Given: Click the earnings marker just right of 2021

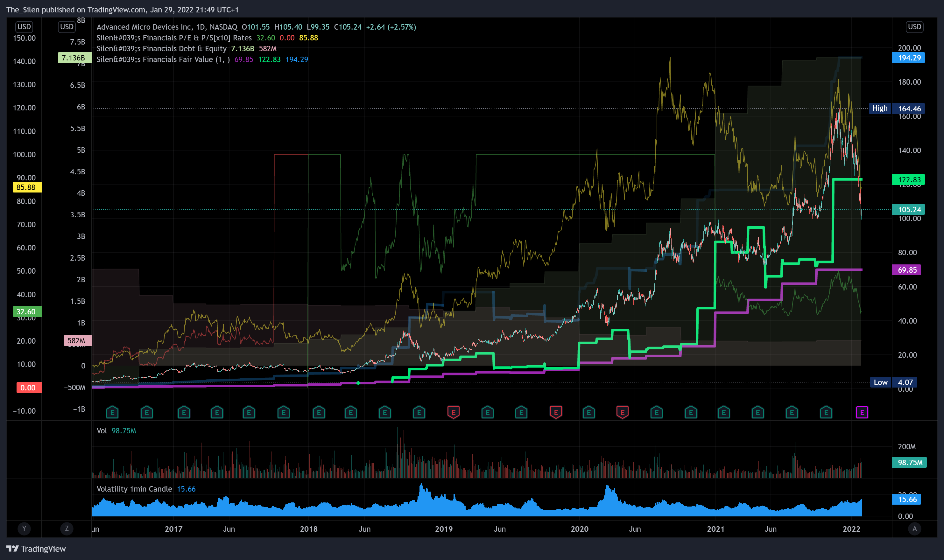Looking at the screenshot, I should point(723,412).
